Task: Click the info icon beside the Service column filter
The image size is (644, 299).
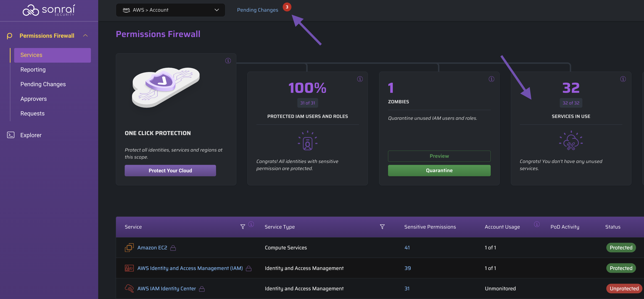Action: 251,224
